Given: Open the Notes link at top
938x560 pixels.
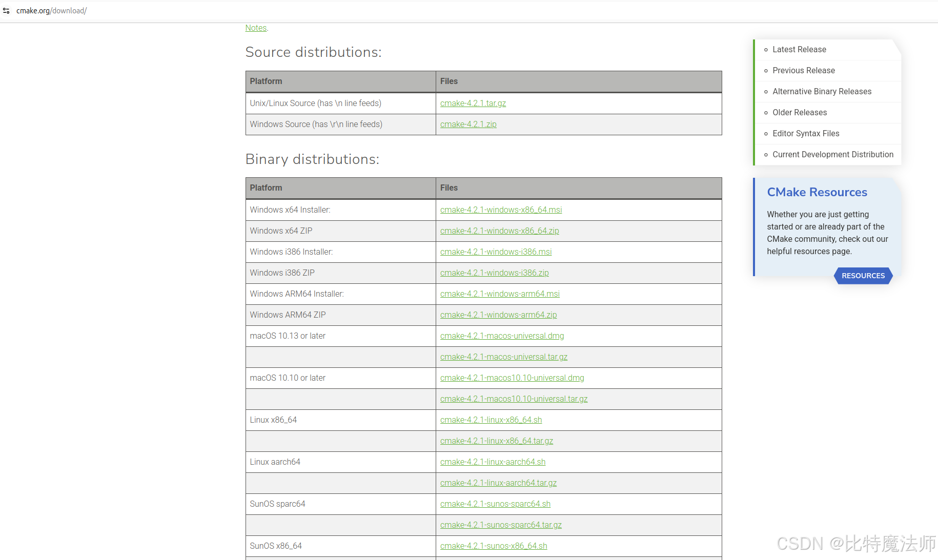Looking at the screenshot, I should coord(256,28).
